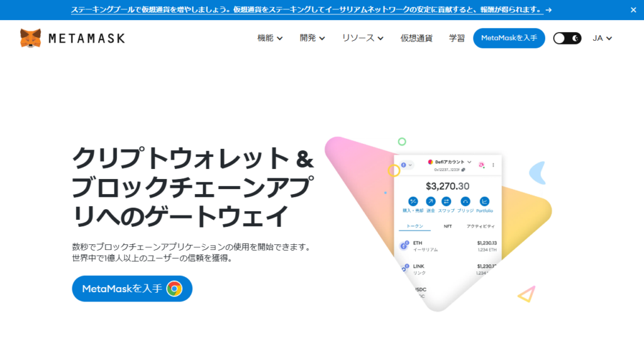Click the Swap icon in wallet preview
The height and width of the screenshot is (348, 644).
click(446, 201)
